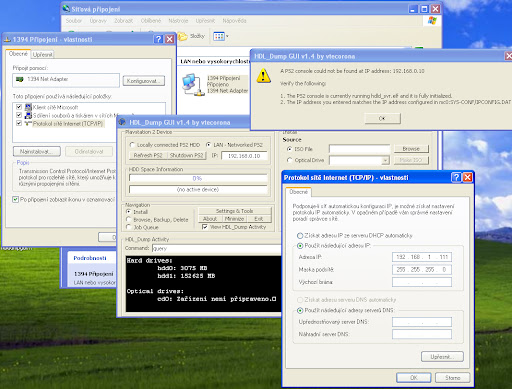
Task: Click the 1394 Net Adapter device icon
Action: click(x=20, y=79)
